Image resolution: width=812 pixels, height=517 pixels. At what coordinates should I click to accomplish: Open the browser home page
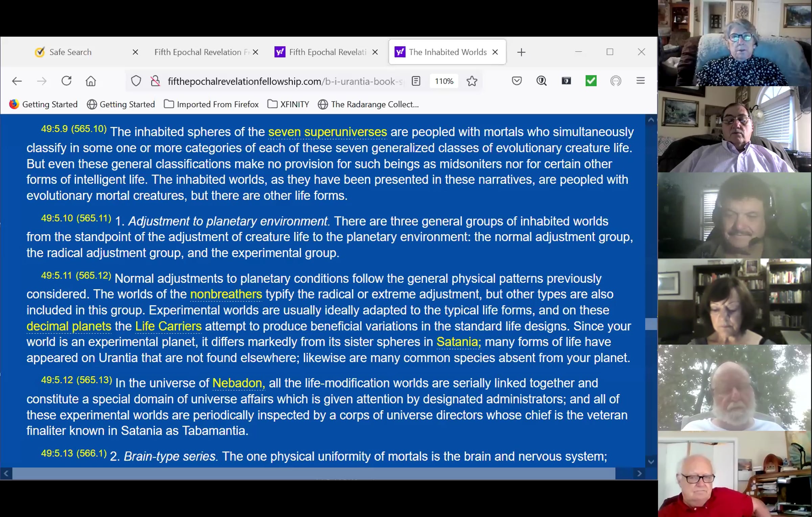[91, 81]
